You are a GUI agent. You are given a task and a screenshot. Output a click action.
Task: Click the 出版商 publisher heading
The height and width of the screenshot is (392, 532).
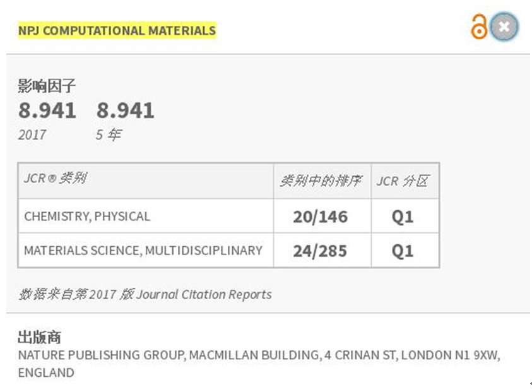39,337
